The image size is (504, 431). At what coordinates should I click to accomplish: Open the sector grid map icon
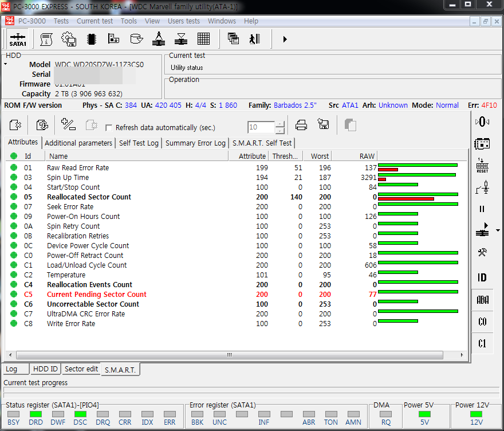pyautogui.click(x=203, y=39)
